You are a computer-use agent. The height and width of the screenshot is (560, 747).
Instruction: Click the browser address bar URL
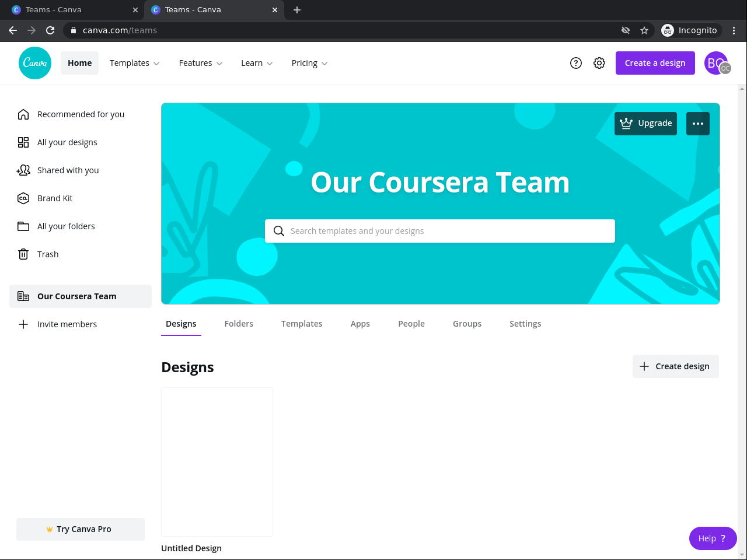point(120,30)
